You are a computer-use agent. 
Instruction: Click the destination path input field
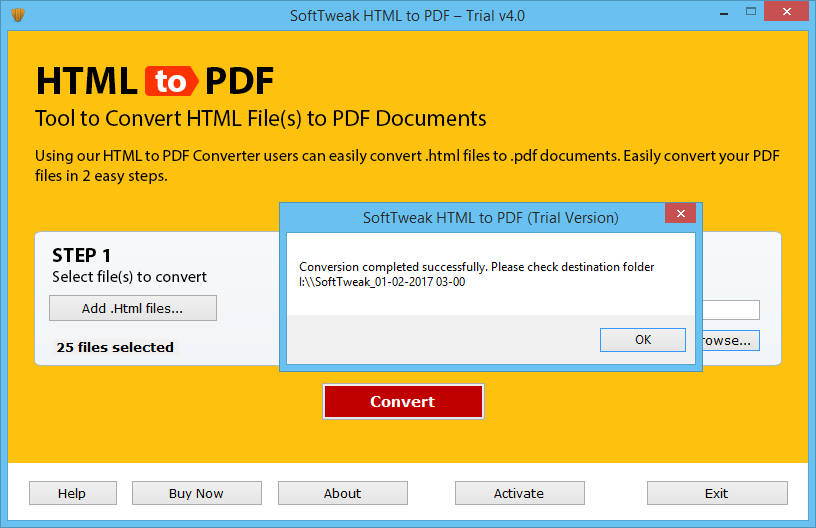point(731,310)
